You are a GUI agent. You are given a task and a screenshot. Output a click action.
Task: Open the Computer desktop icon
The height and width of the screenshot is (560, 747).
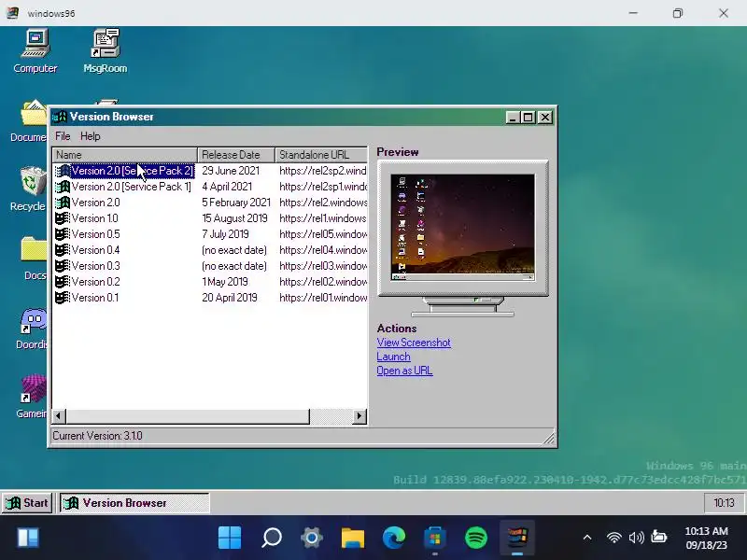coord(35,51)
